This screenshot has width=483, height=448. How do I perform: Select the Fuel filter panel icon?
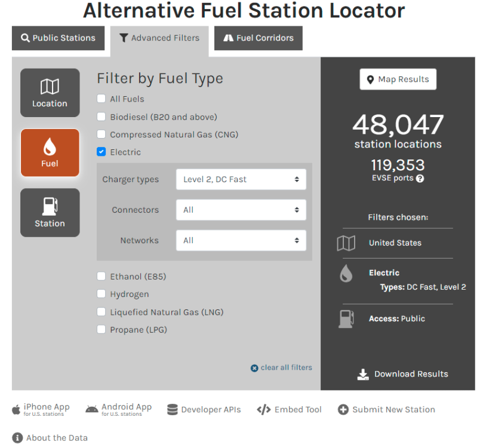pos(50,147)
